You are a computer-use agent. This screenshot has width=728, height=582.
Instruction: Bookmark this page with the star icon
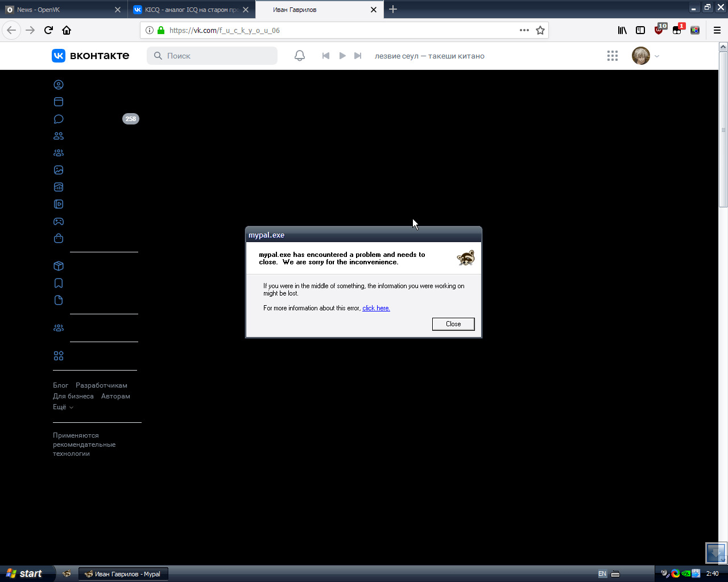pos(540,30)
